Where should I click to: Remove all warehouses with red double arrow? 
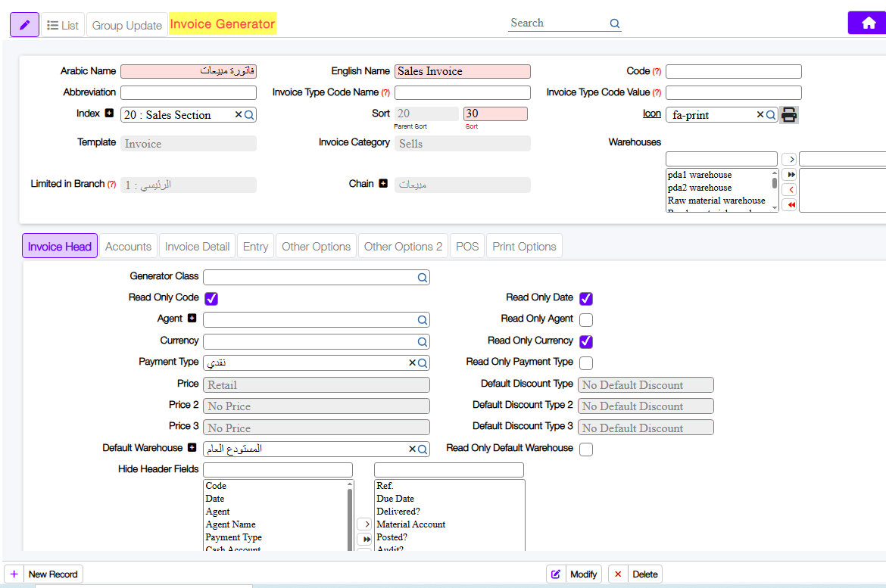pos(789,204)
